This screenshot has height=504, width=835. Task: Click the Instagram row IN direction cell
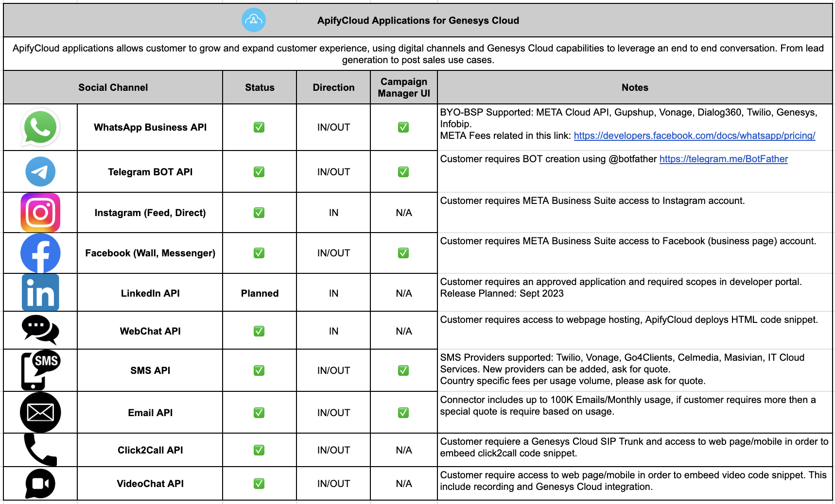point(333,213)
